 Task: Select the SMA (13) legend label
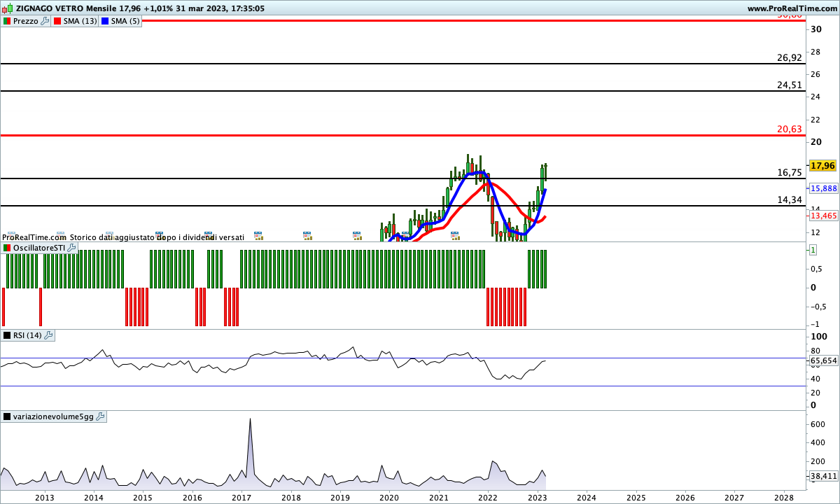(80, 21)
